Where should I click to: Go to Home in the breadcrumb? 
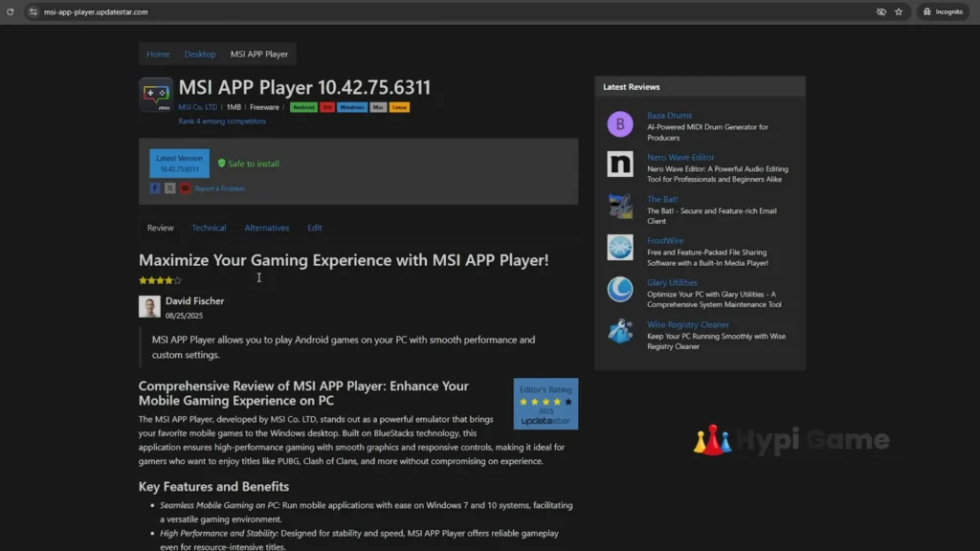(158, 55)
